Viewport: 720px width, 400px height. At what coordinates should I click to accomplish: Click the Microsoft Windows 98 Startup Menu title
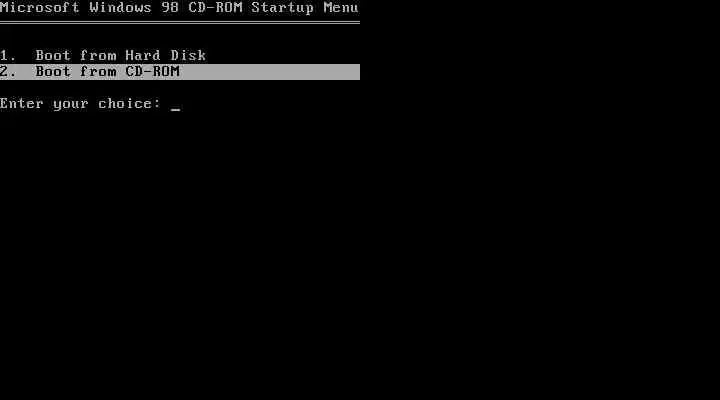[x=180, y=8]
